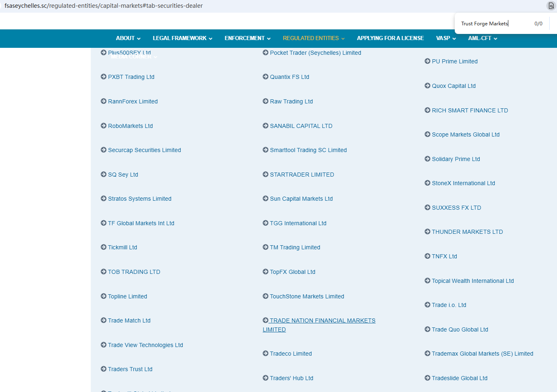
Task: Go to APPLYING FOR A LICENSE page
Action: click(x=390, y=38)
